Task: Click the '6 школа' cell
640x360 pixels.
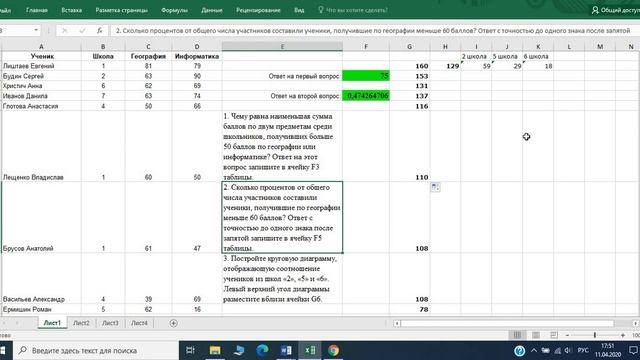Action: click(x=538, y=56)
